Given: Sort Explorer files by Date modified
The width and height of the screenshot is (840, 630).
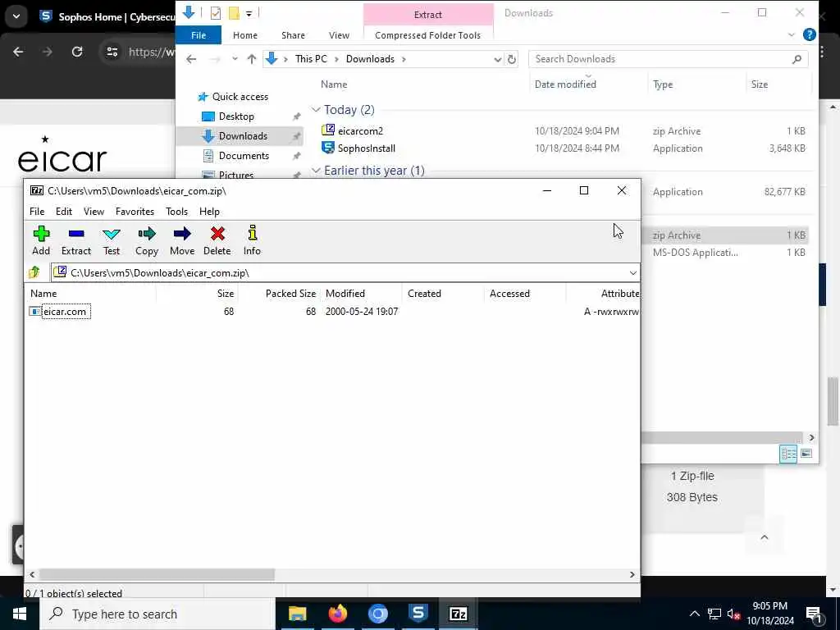Looking at the screenshot, I should 564,84.
